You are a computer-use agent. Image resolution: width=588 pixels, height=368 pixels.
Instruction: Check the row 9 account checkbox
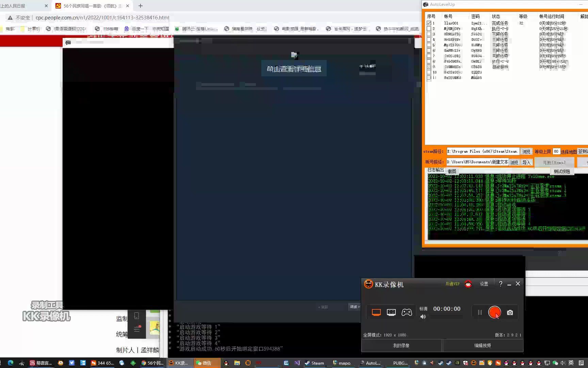click(429, 67)
